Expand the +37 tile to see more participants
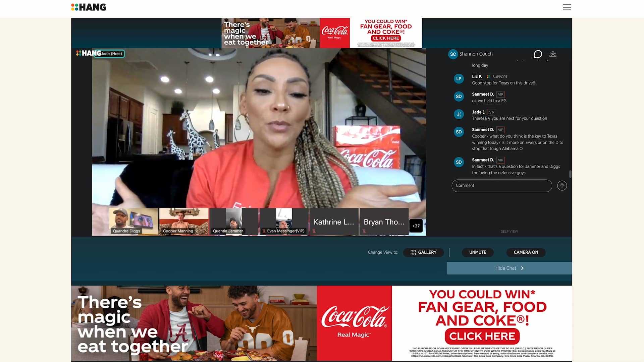 point(416,226)
